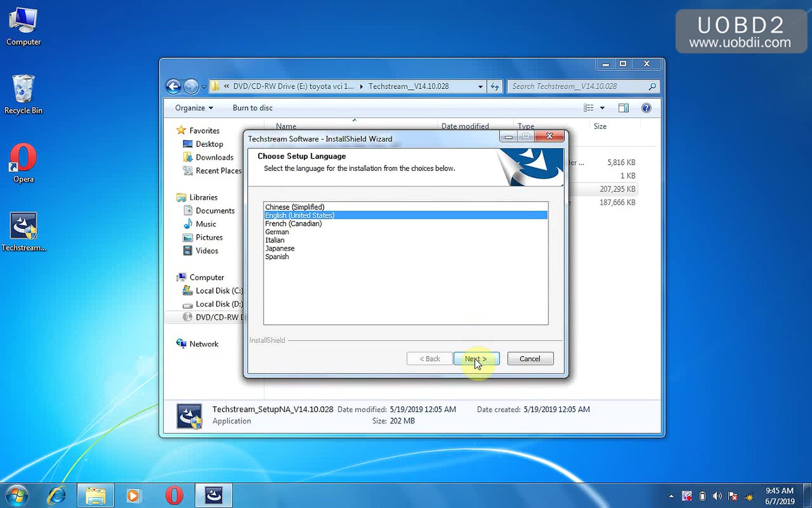This screenshot has height=508, width=812.
Task: Launch Internet Explorer from taskbar
Action: [x=57, y=495]
